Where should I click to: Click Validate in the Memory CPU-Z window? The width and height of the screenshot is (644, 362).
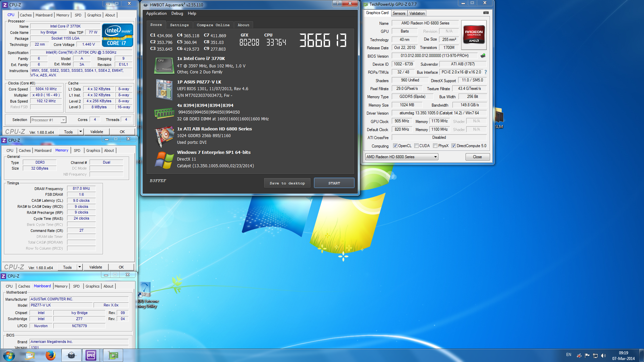point(96,267)
